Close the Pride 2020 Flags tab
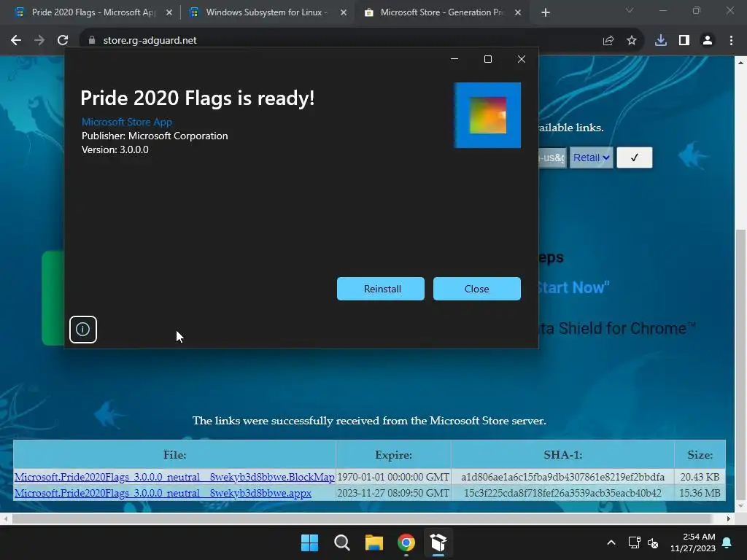This screenshot has height=560, width=747. click(169, 13)
